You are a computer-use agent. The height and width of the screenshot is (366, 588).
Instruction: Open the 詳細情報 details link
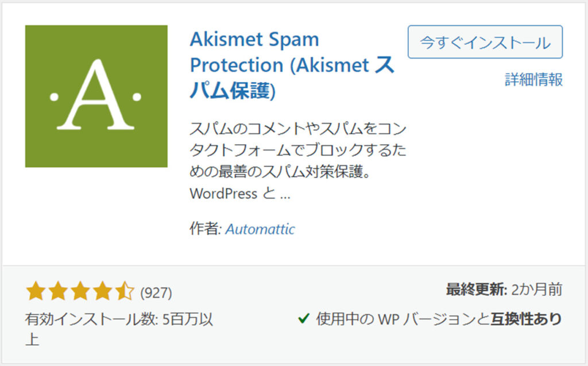point(533,80)
